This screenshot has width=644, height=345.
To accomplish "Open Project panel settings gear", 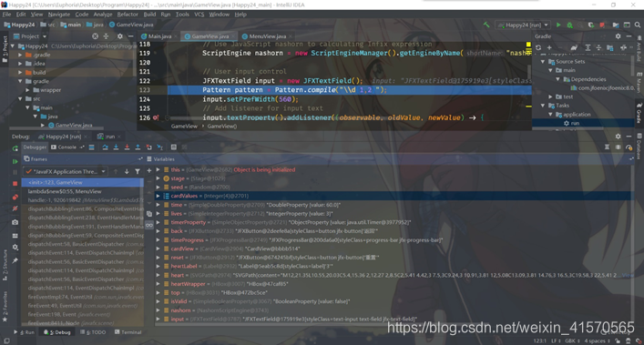I will (x=120, y=36).
